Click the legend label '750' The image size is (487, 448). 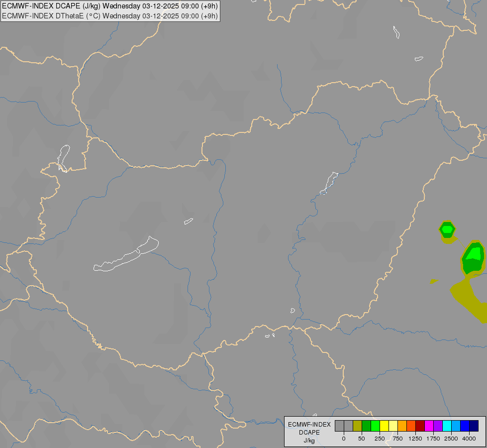[x=397, y=439]
